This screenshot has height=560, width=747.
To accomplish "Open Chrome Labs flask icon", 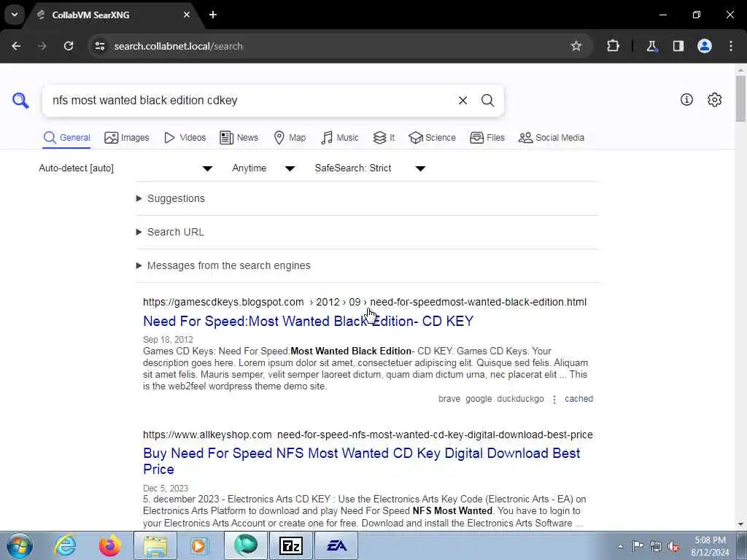I will pos(651,46).
